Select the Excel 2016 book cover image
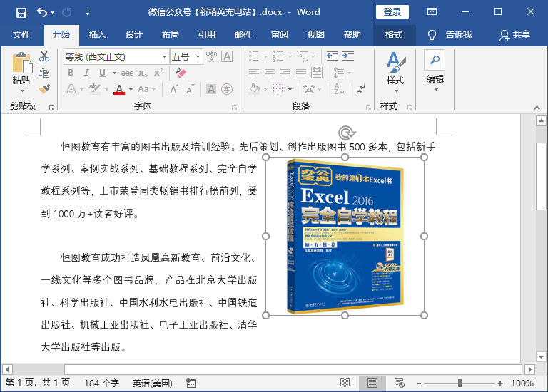The height and width of the screenshot is (392, 548). pyautogui.click(x=345, y=237)
